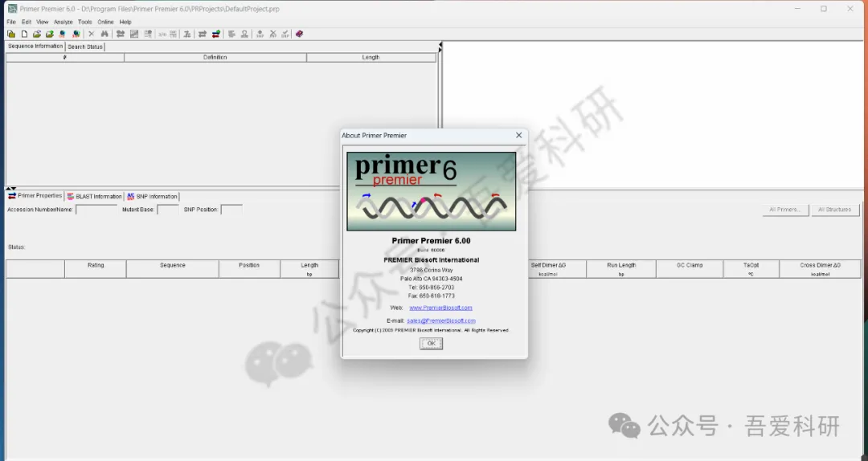
Task: Click the gray align-lines toolbar icon
Action: tap(231, 35)
